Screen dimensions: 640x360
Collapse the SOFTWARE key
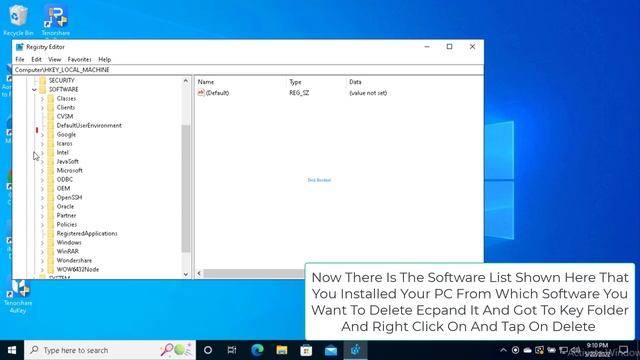point(34,89)
